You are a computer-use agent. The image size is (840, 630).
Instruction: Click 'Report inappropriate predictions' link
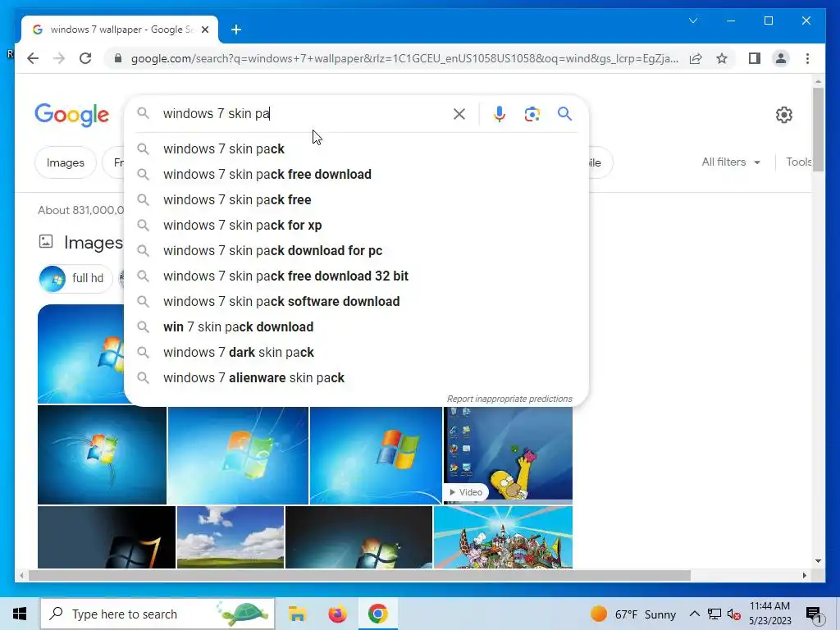pyautogui.click(x=509, y=399)
